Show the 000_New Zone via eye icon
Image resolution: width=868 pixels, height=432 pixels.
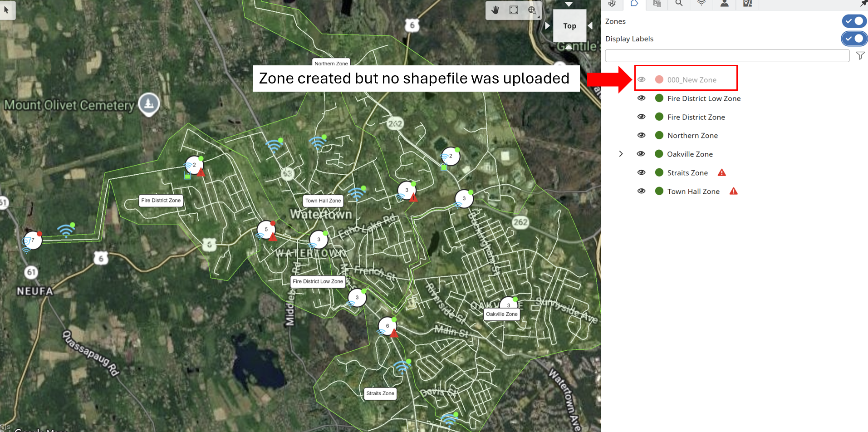642,79
